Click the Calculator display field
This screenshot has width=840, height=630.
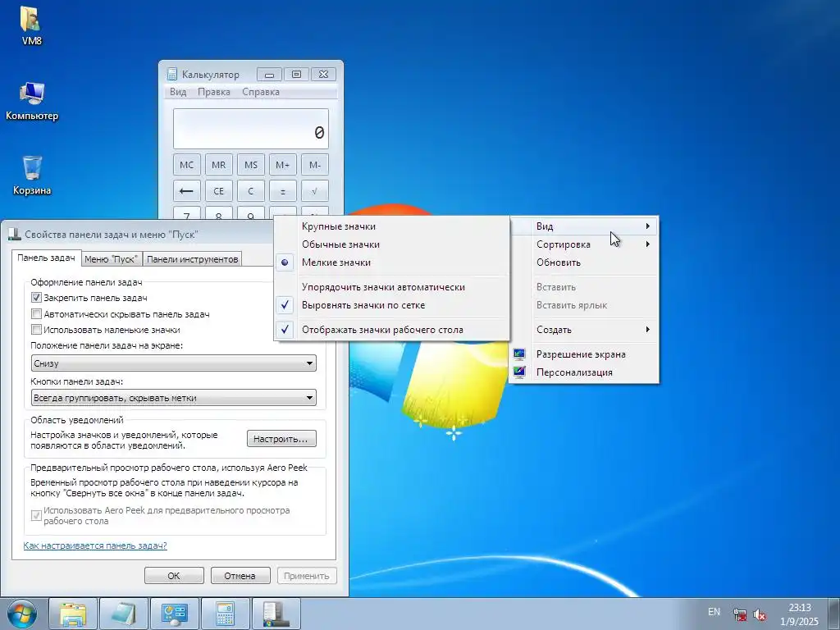pyautogui.click(x=251, y=129)
